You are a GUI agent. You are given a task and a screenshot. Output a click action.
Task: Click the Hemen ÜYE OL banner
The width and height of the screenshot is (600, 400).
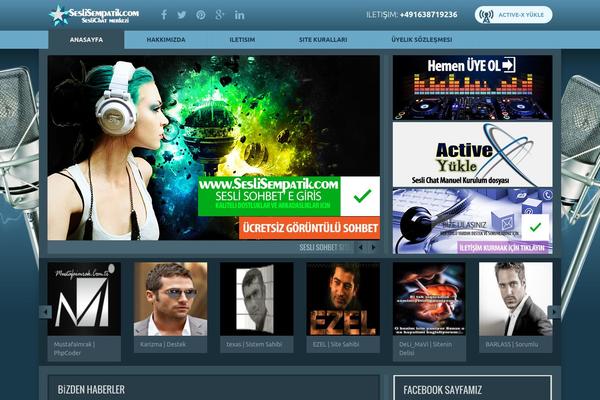[473, 88]
